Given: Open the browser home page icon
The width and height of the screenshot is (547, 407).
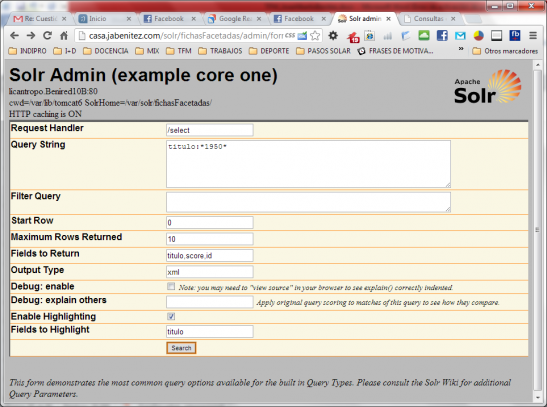Looking at the screenshot, I should (x=63, y=35).
